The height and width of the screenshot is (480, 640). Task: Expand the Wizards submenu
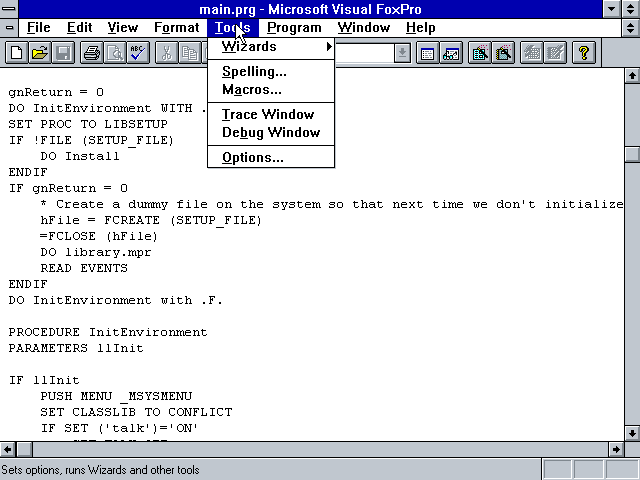(x=271, y=47)
